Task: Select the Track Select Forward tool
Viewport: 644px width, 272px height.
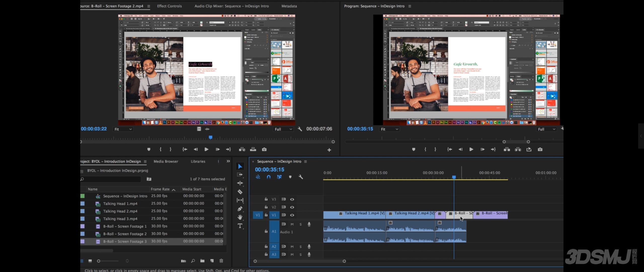Action: tap(240, 175)
